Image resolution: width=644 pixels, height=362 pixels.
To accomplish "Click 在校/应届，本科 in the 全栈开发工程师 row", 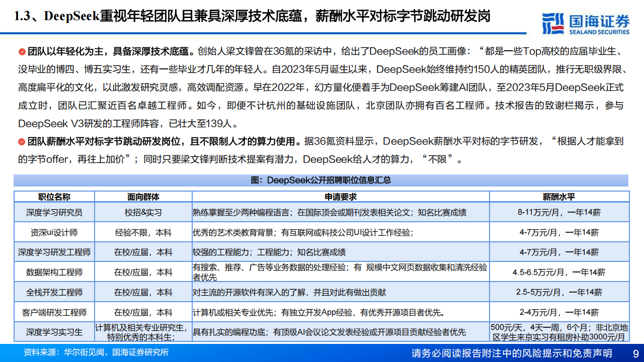I will (143, 292).
